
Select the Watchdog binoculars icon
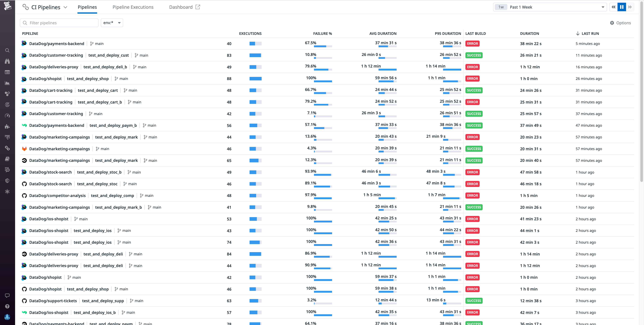pos(7,61)
